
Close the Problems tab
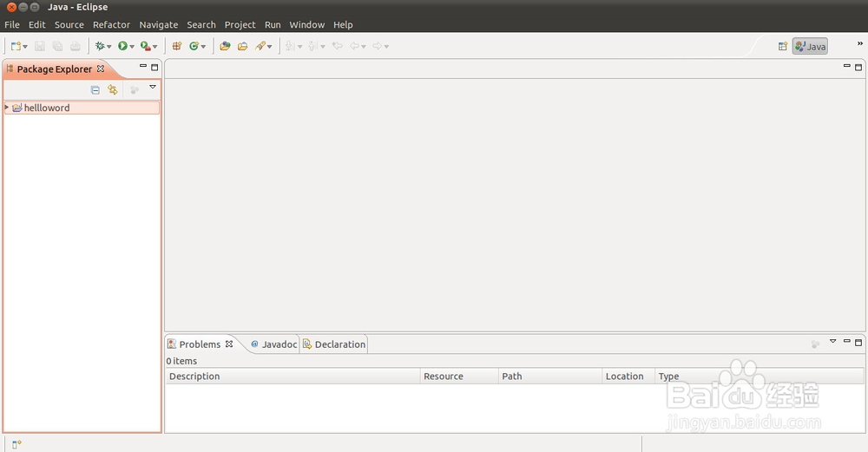click(228, 344)
